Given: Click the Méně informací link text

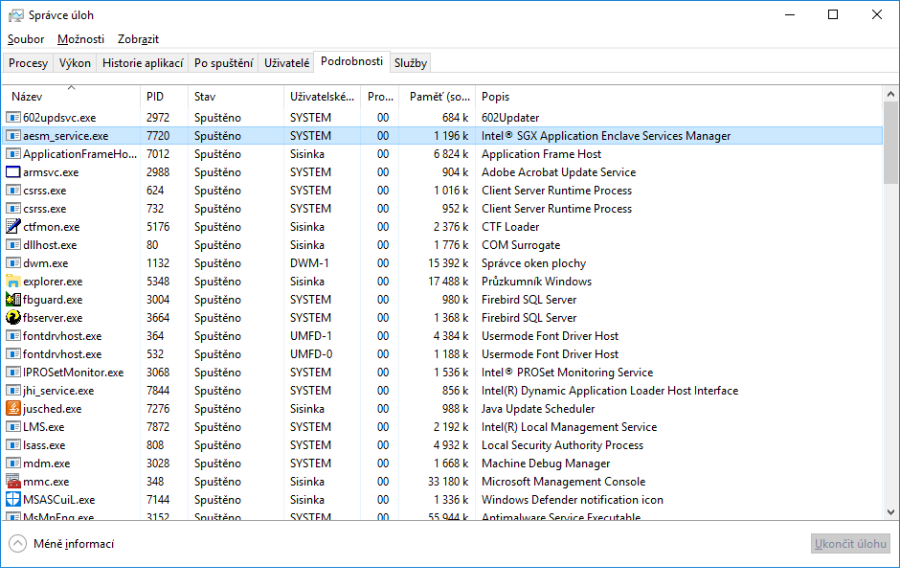Looking at the screenshot, I should (x=74, y=544).
